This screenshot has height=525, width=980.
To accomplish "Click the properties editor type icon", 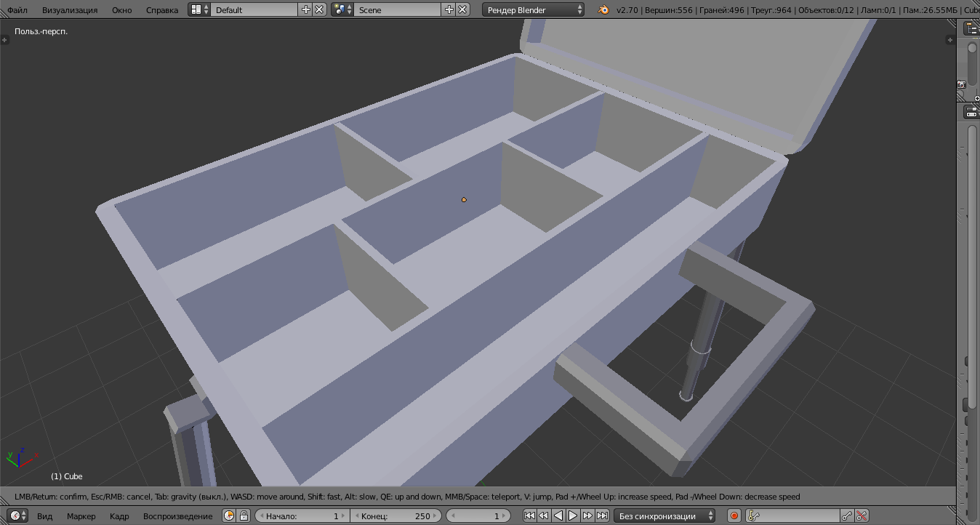I will tap(971, 112).
